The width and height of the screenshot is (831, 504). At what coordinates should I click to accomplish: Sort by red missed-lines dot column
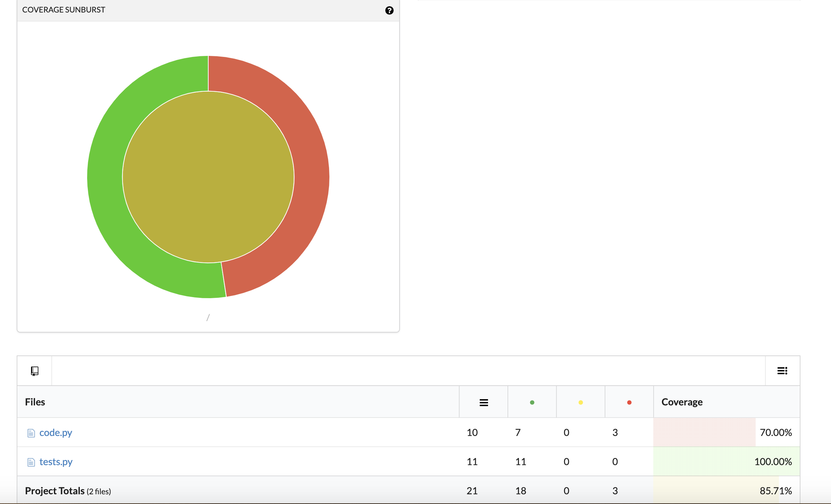629,402
